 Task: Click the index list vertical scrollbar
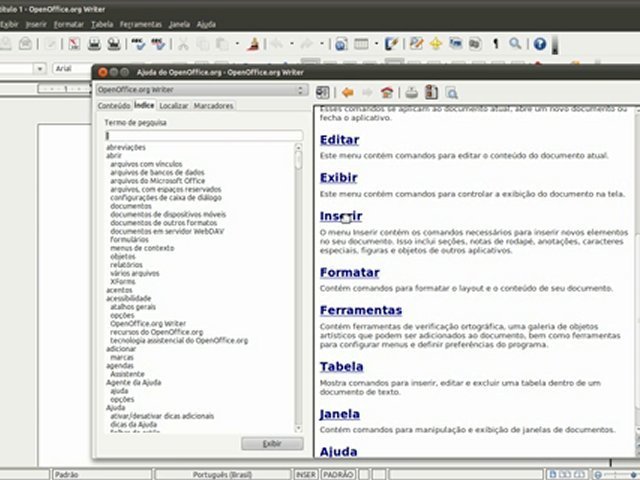[298, 288]
